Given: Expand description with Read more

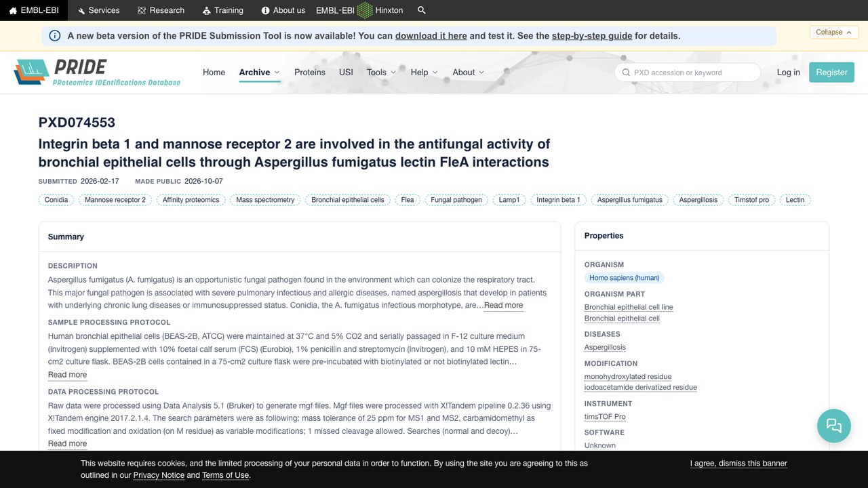Looking at the screenshot, I should (503, 305).
